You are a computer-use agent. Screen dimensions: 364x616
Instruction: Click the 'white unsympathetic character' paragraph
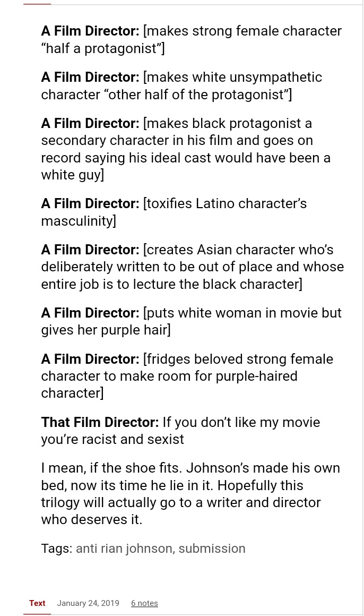tap(181, 86)
